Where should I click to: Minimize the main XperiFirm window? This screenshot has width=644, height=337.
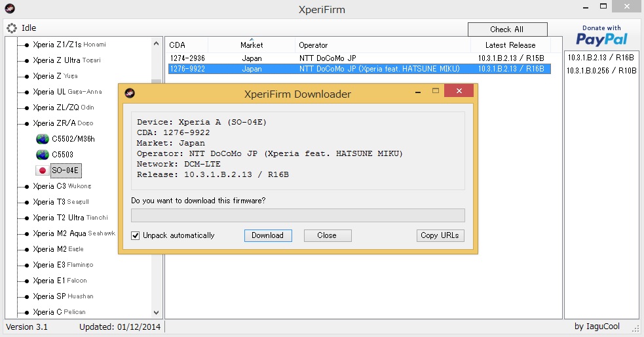click(586, 7)
